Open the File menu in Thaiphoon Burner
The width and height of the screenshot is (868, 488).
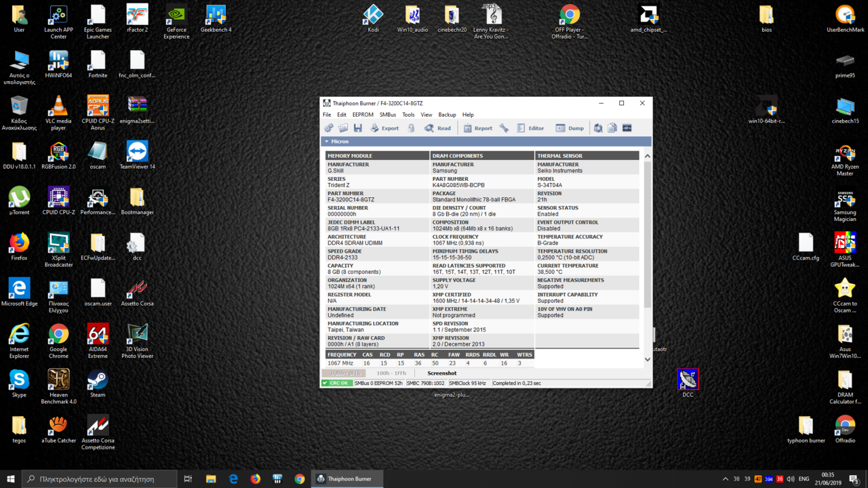point(327,115)
